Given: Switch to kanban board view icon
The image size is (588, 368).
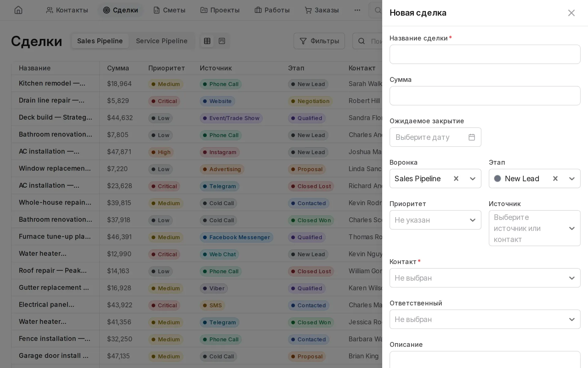Looking at the screenshot, I should [222, 41].
